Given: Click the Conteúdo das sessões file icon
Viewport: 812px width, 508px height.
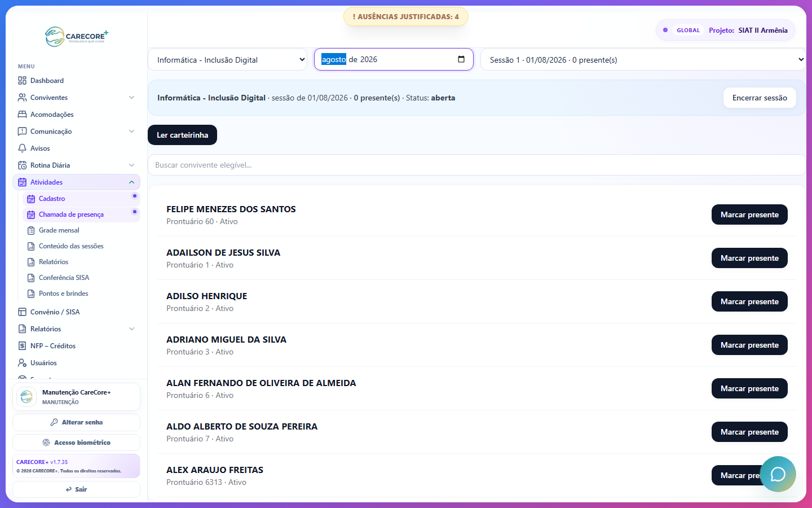Looking at the screenshot, I should [31, 246].
